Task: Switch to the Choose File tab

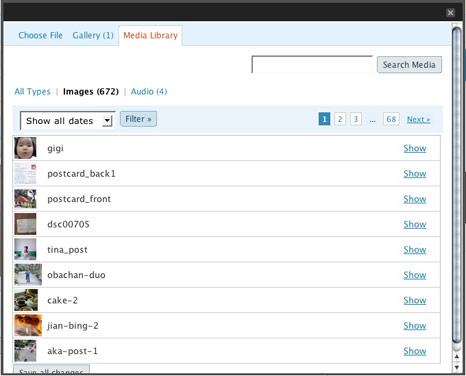Action: [x=40, y=35]
